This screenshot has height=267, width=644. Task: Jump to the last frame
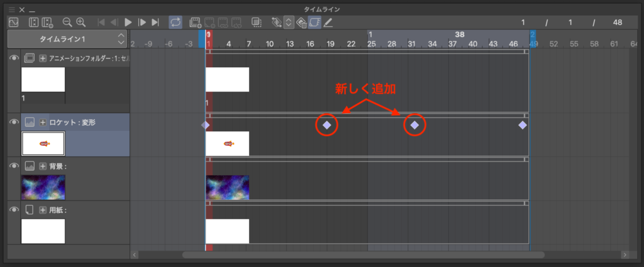click(155, 22)
